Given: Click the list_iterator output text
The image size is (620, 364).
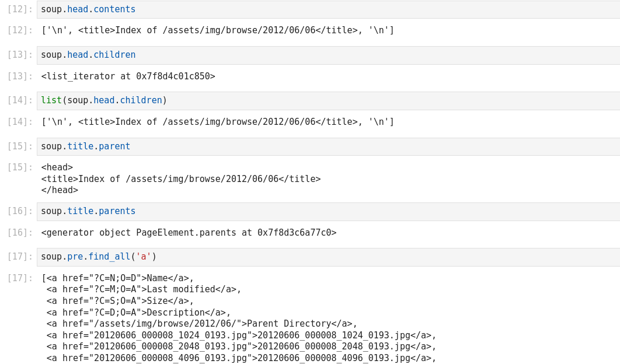Looking at the screenshot, I should coord(128,76).
